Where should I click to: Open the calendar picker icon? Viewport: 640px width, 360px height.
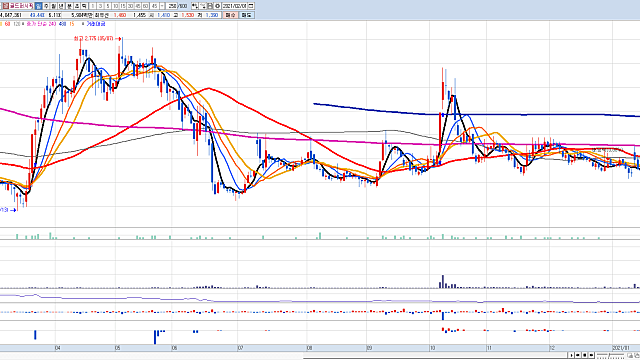pyautogui.click(x=251, y=6)
